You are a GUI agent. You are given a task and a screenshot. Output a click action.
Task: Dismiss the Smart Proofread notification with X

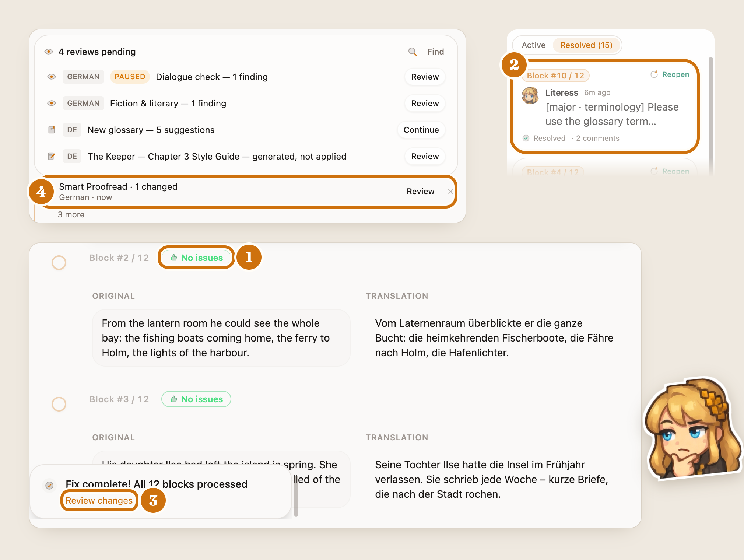[450, 191]
